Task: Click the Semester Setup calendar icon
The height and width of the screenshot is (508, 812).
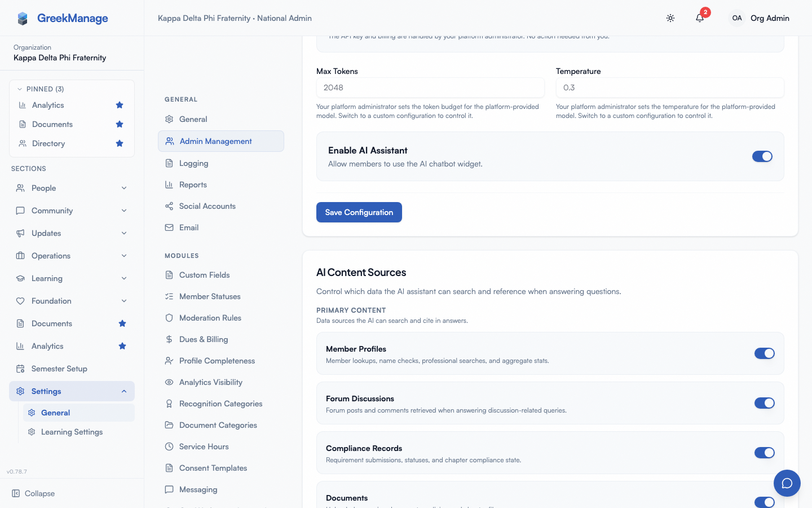Action: click(x=20, y=369)
